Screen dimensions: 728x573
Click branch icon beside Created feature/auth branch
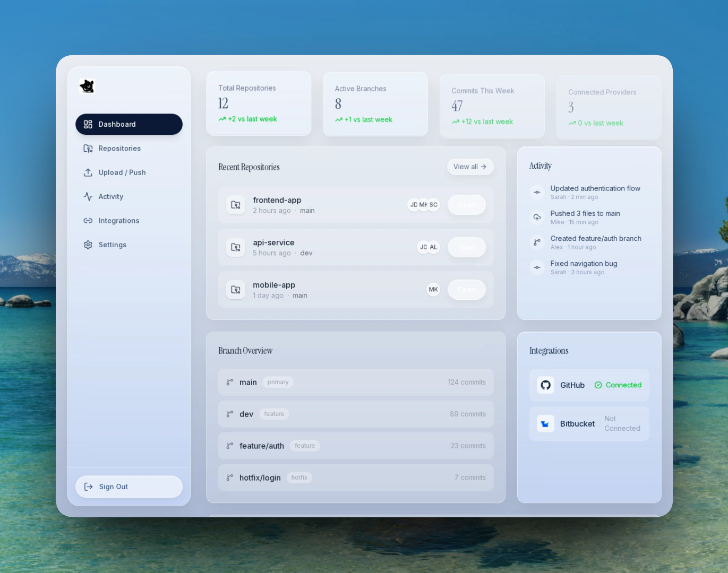tap(537, 242)
